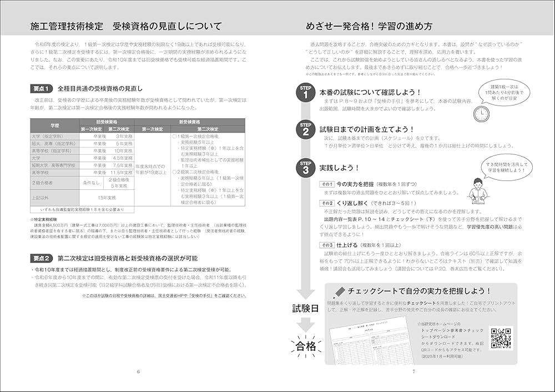This screenshot has width=555, height=392.
Task: Click the その2 label box
Action: 327,203
